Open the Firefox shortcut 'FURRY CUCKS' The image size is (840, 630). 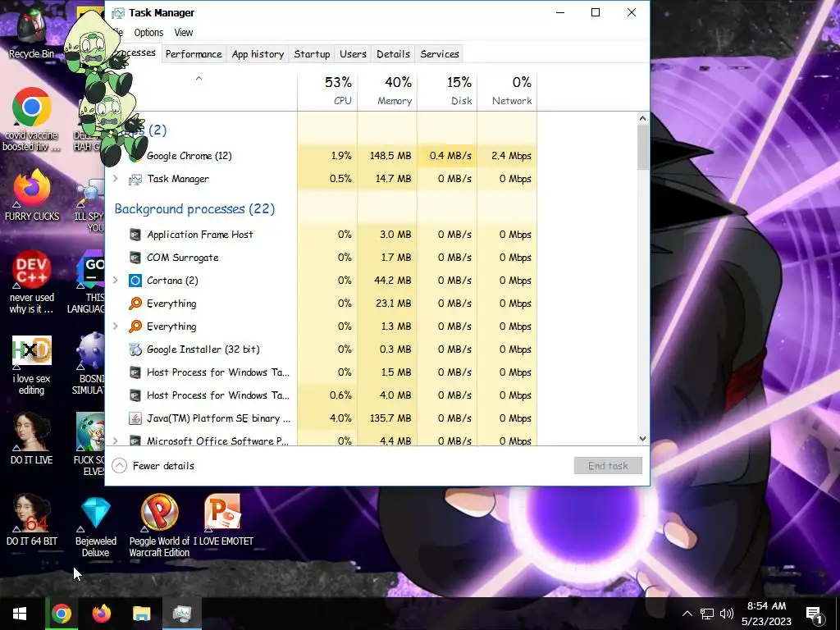click(x=32, y=195)
